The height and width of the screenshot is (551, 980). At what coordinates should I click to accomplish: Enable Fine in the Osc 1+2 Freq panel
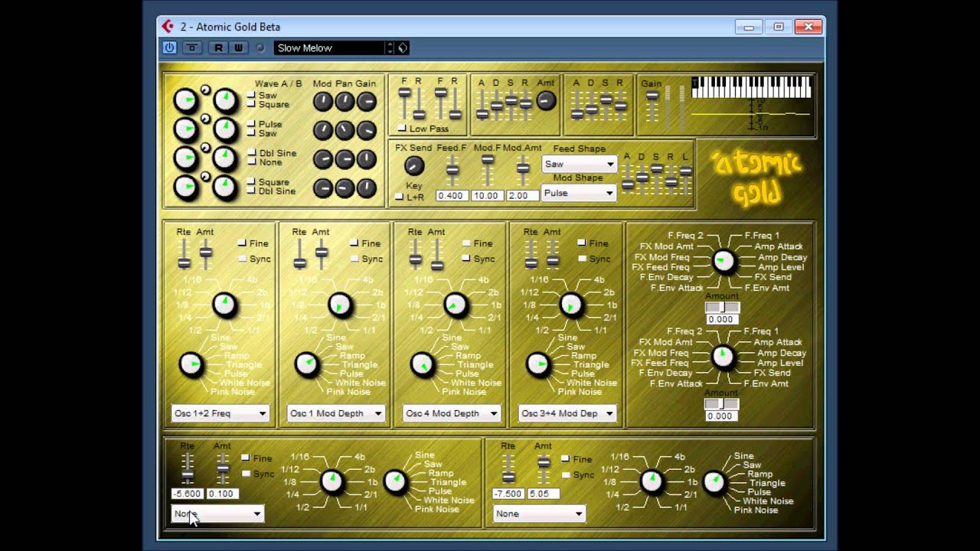click(242, 243)
